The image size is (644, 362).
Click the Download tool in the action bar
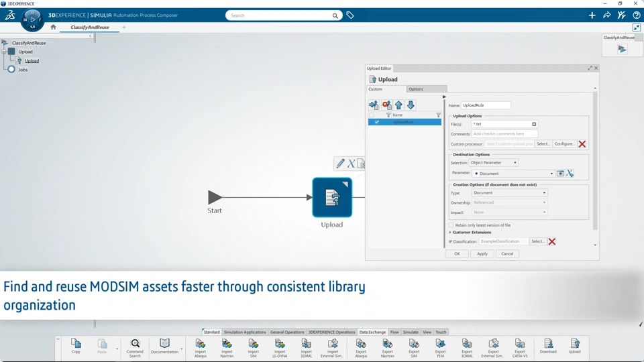coord(548,346)
